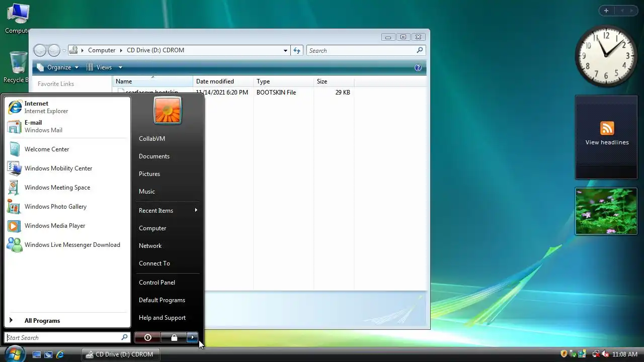Expand All Programs list
Image resolution: width=644 pixels, height=362 pixels.
66,321
